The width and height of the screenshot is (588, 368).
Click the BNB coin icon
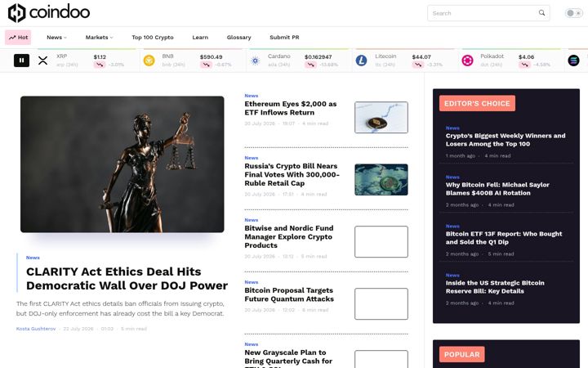pos(149,60)
